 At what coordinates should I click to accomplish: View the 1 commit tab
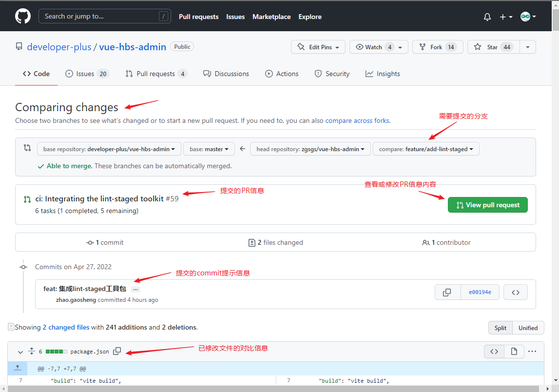105,242
